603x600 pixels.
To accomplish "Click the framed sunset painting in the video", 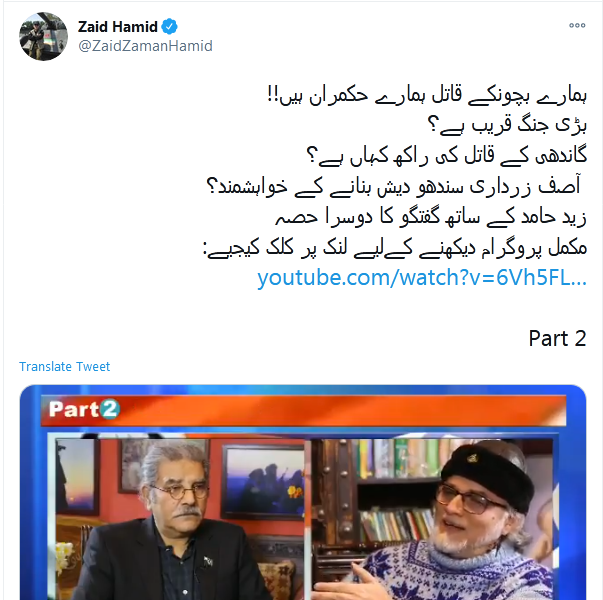I will (x=76, y=476).
